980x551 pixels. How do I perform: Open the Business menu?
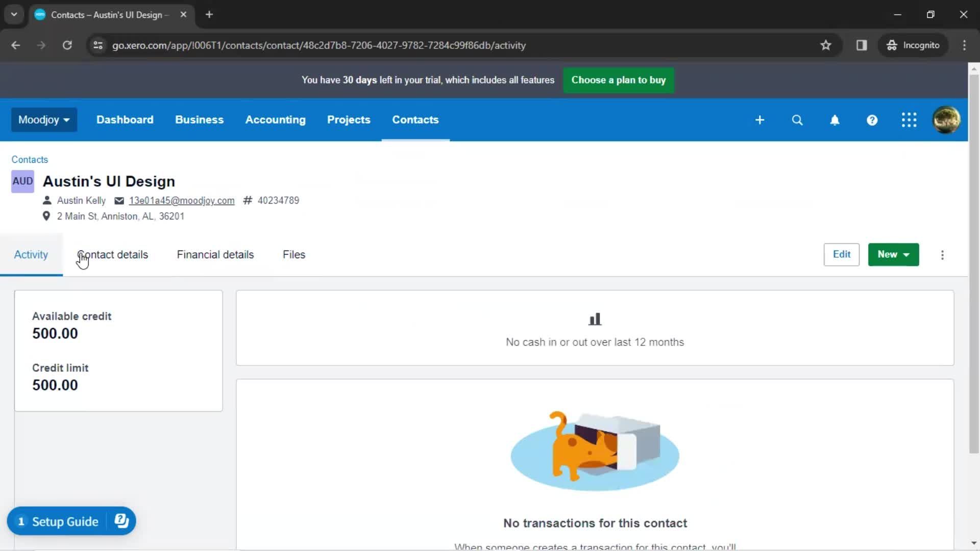pyautogui.click(x=199, y=120)
